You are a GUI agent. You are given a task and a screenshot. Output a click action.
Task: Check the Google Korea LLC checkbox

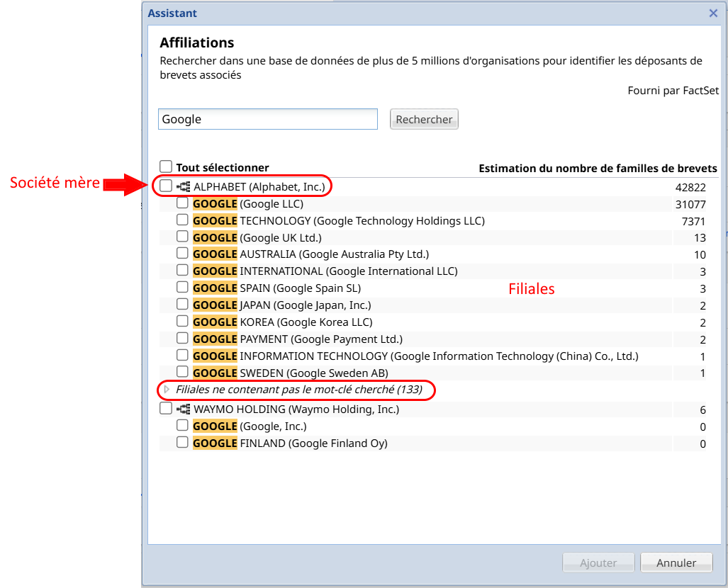click(x=182, y=321)
